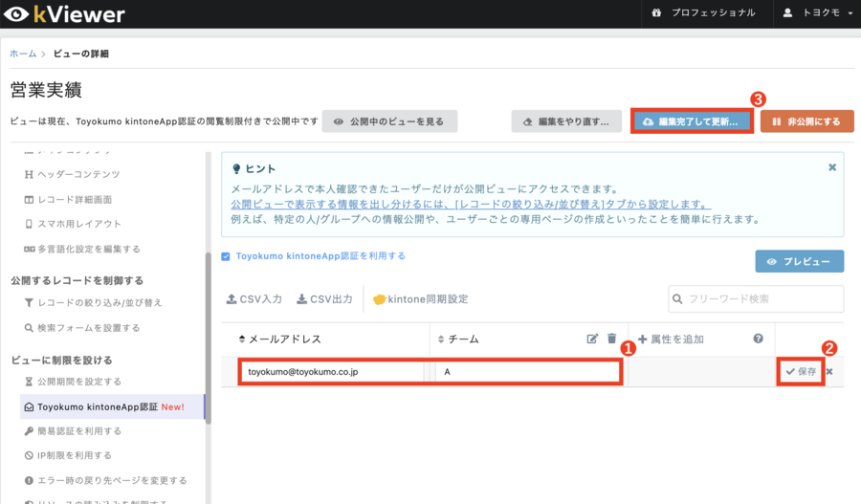Click the プレビュー button

[x=800, y=261]
